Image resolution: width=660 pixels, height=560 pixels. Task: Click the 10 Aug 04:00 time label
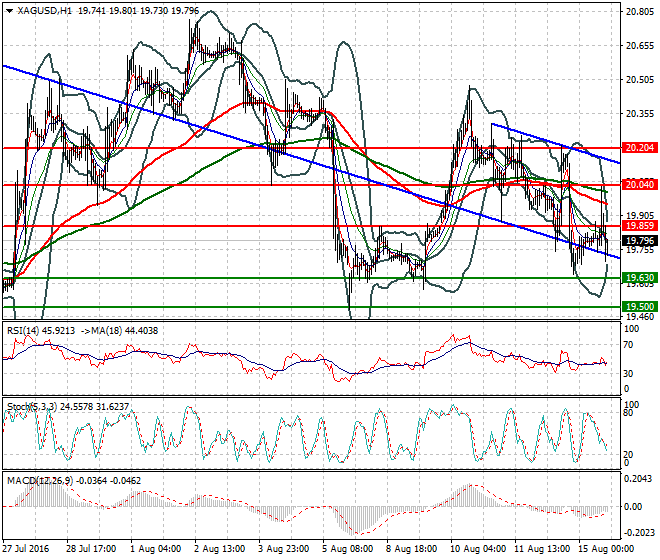tap(478, 549)
